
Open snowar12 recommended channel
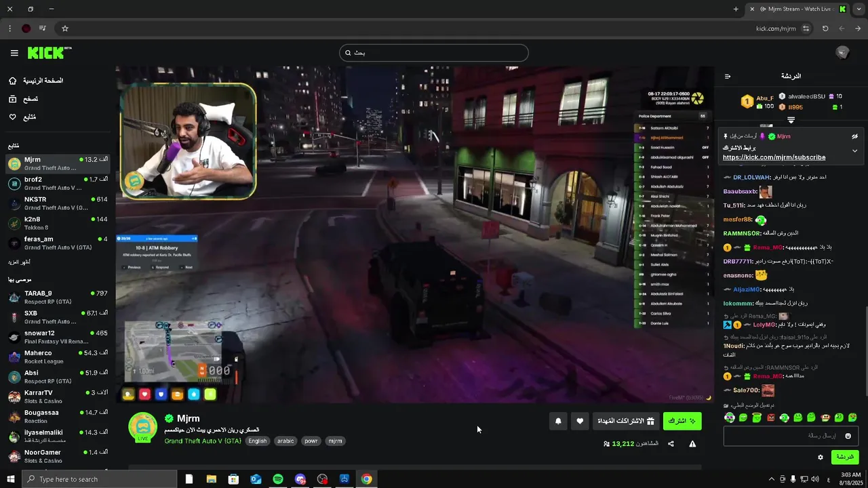click(x=58, y=337)
